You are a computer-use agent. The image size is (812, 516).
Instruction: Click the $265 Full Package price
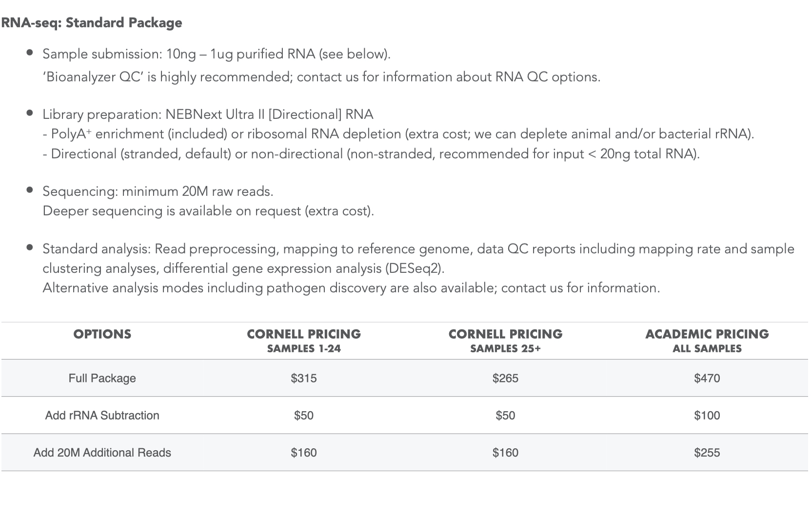pyautogui.click(x=505, y=378)
